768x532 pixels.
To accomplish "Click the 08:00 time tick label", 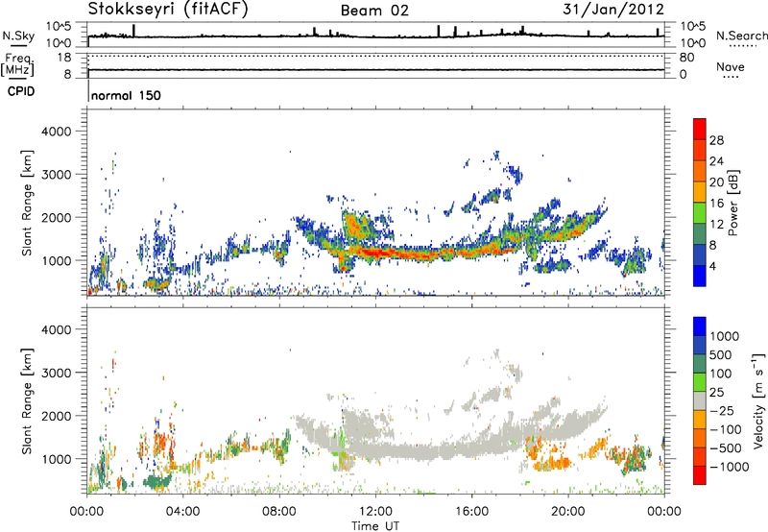I will pyautogui.click(x=279, y=512).
